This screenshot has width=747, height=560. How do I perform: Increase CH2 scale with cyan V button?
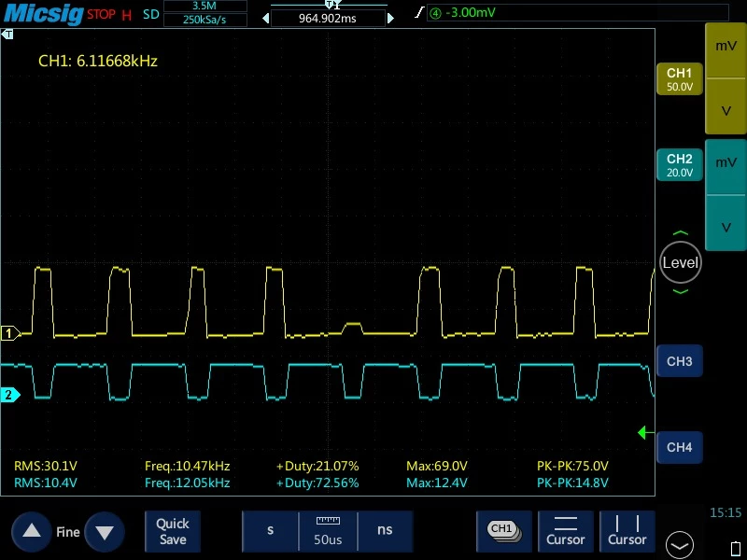(726, 223)
